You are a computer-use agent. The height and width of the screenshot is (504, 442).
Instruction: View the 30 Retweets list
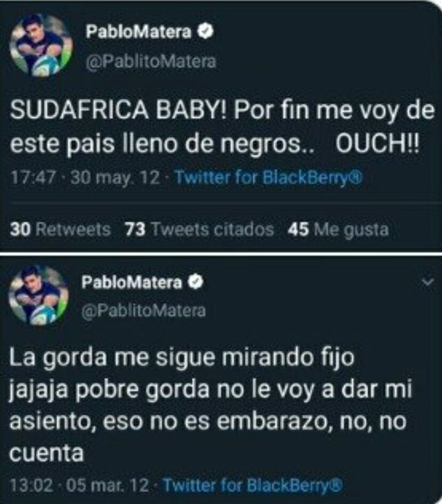point(60,230)
